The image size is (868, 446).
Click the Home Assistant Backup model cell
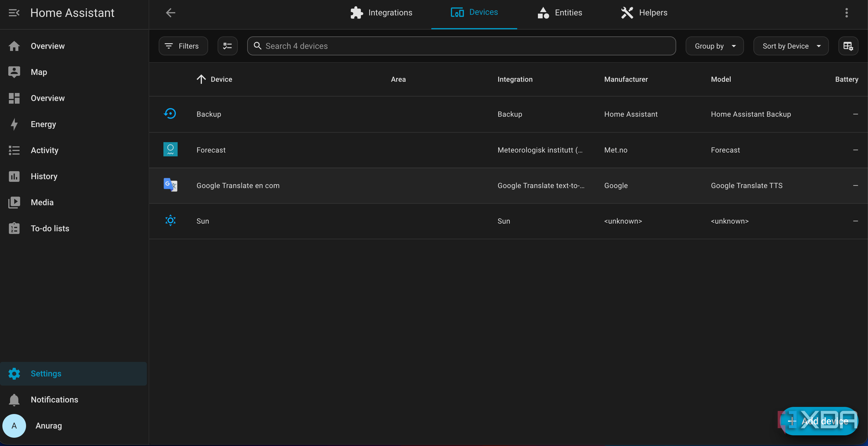(751, 114)
